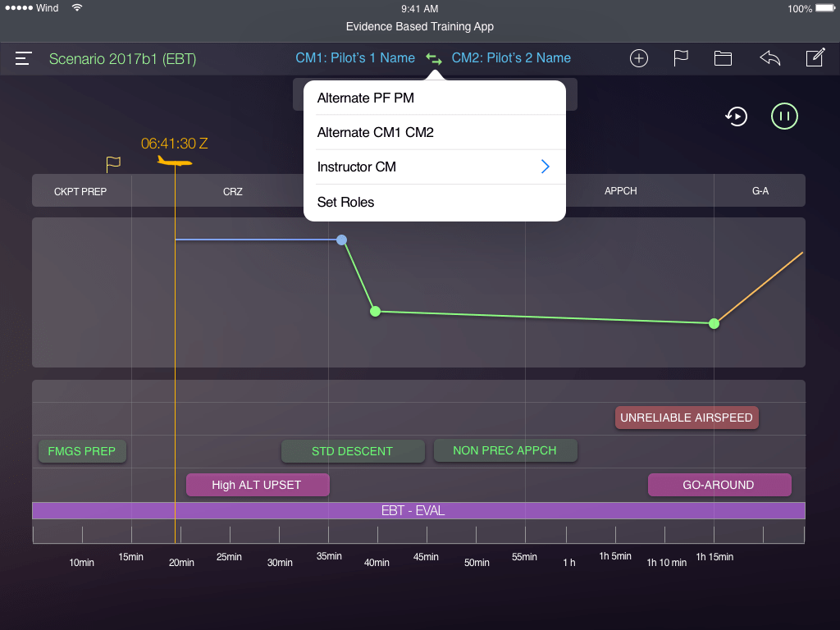
Task: Open the NON PREC APPCH event
Action: (504, 450)
